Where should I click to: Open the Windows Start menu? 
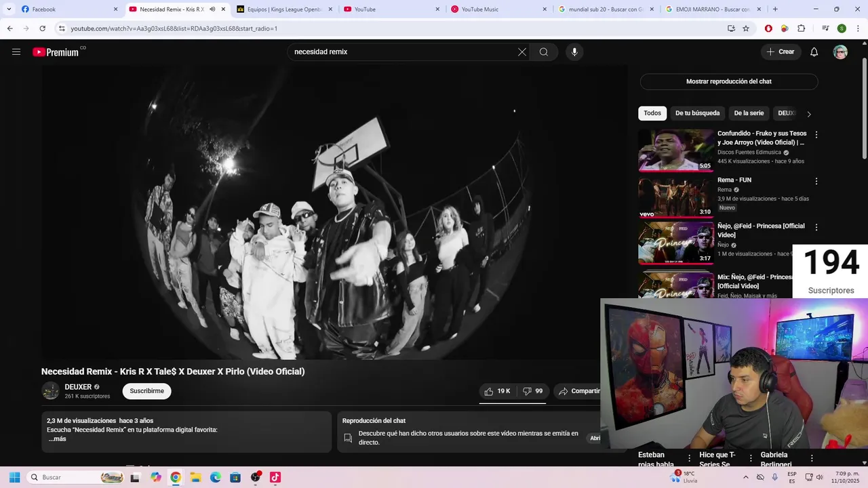pyautogui.click(x=14, y=477)
